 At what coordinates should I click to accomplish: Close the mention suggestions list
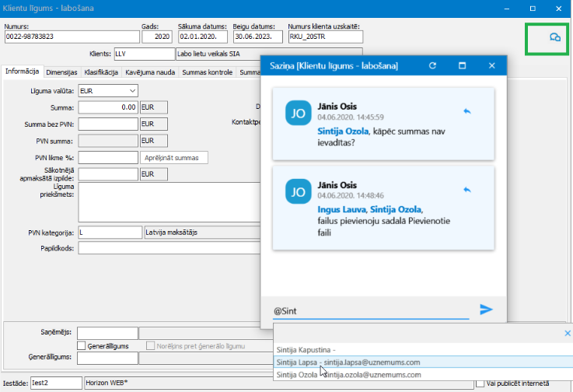coord(567,333)
